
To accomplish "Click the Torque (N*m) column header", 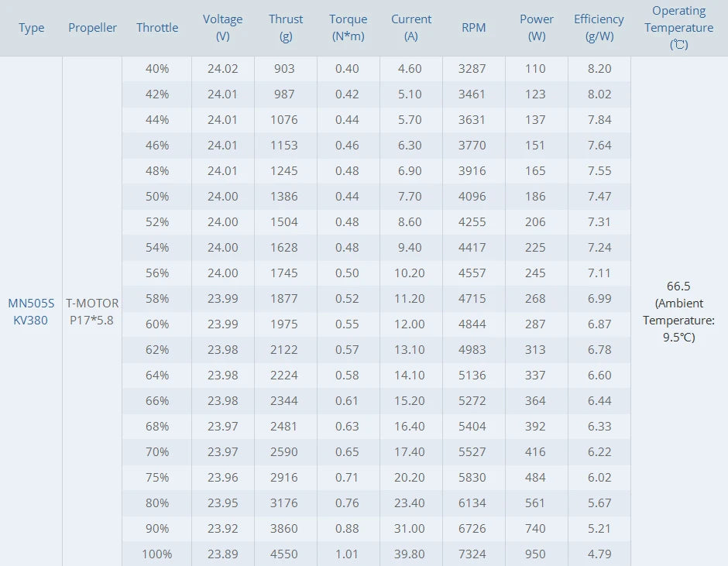I will coord(348,28).
